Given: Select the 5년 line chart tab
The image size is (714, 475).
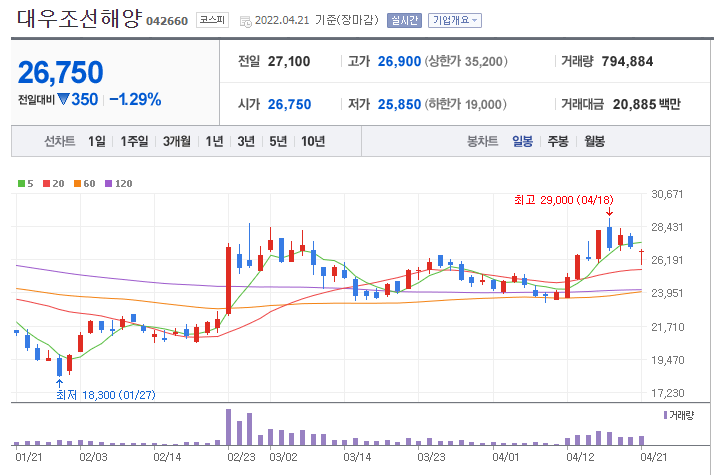Looking at the screenshot, I should pos(278,142).
